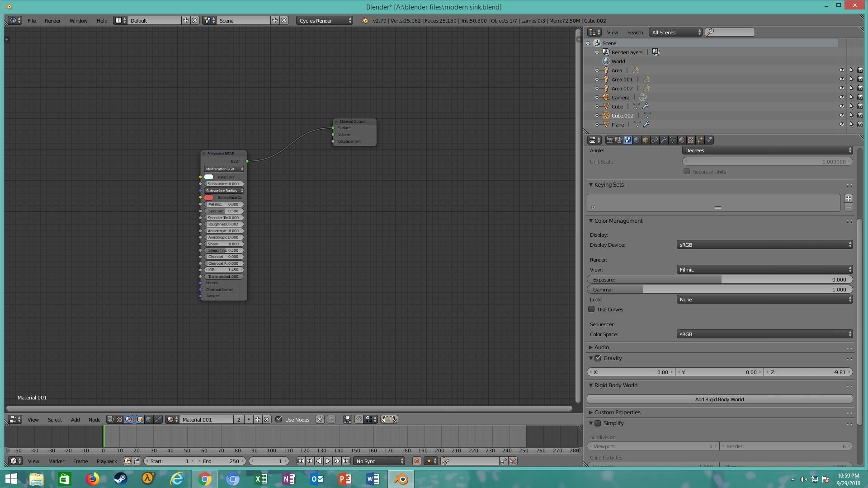Click Add Rigid Body World button

pos(719,399)
